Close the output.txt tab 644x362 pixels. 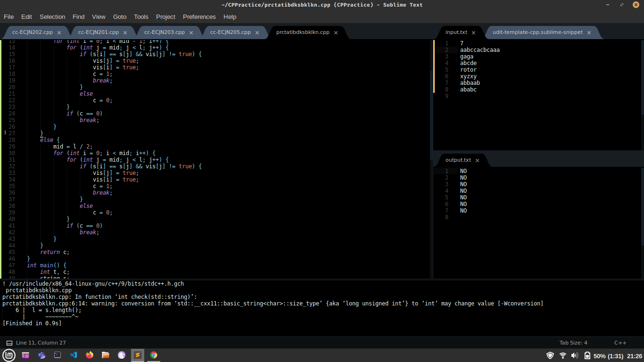(x=477, y=160)
